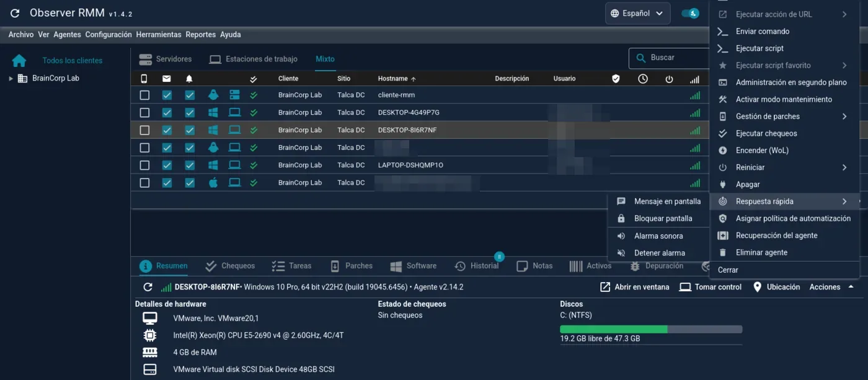Click the checks-passed icon for DESKTOP-8I6R7NF
The image size is (868, 380).
254,130
